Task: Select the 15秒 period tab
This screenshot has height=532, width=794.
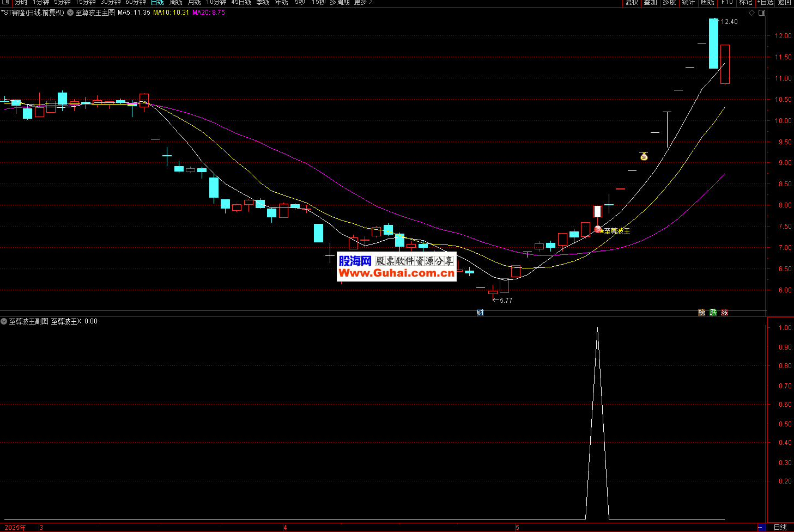Action: point(318,3)
